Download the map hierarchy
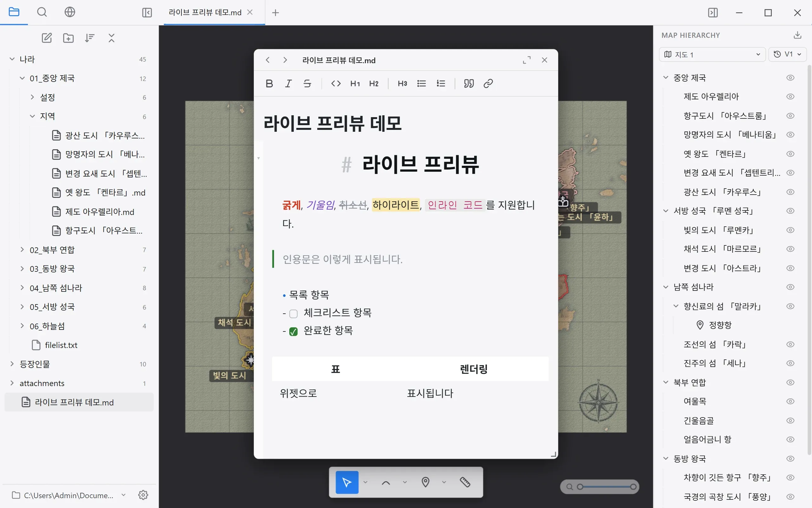 798,35
